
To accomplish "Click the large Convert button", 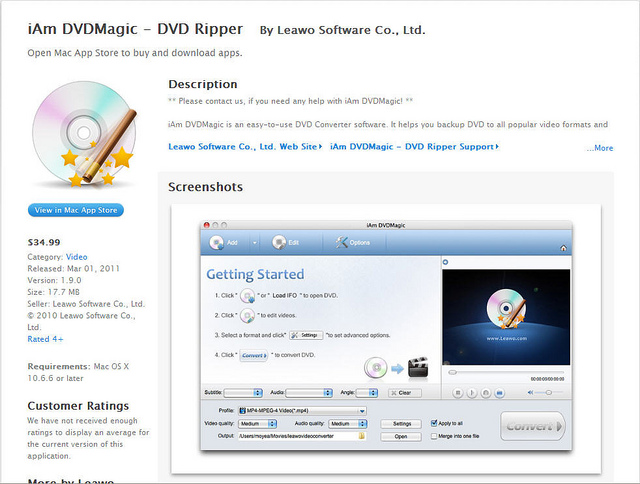I will 533,426.
